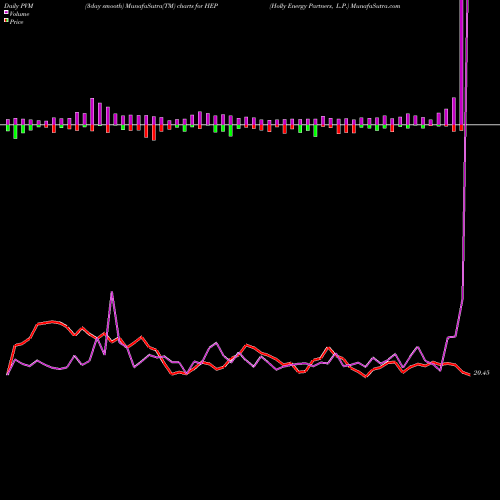Click the 20.45 price value label
Screen dimensions: 500x500
click(481, 373)
